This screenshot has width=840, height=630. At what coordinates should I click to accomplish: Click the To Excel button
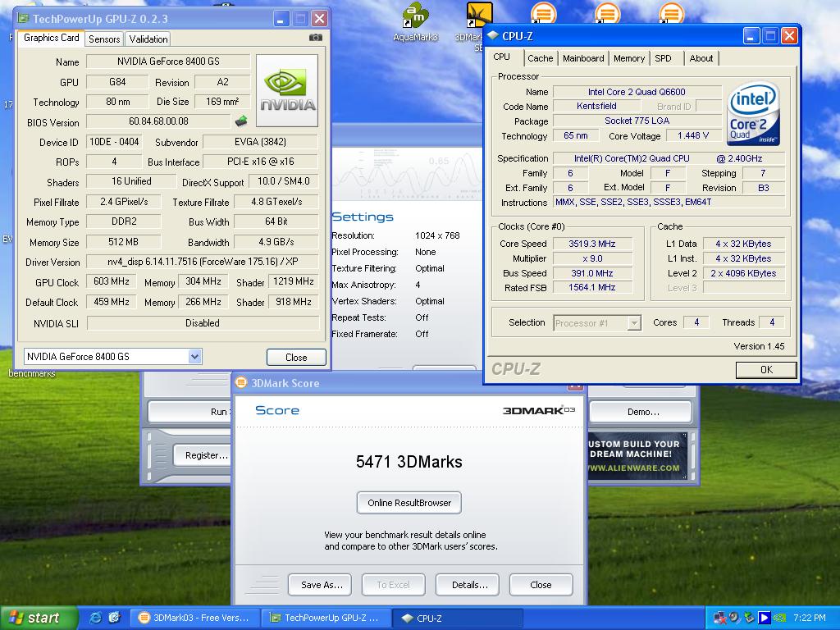pyautogui.click(x=393, y=584)
